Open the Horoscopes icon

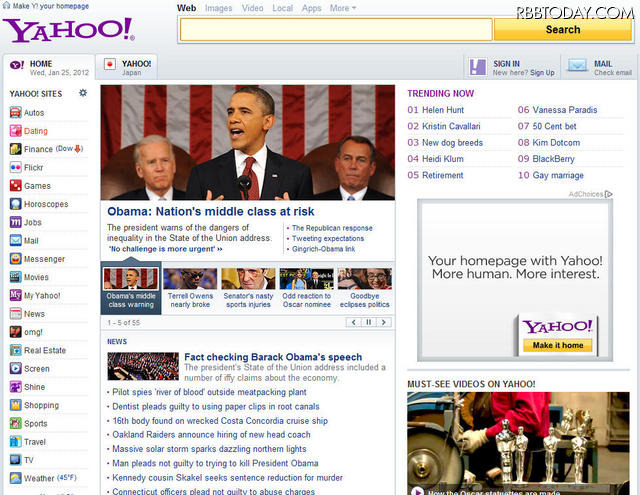pos(15,204)
